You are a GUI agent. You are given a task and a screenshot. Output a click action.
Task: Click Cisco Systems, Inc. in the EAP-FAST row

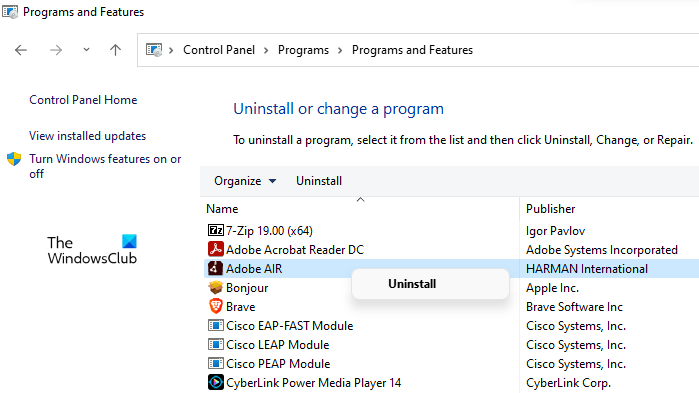(576, 326)
